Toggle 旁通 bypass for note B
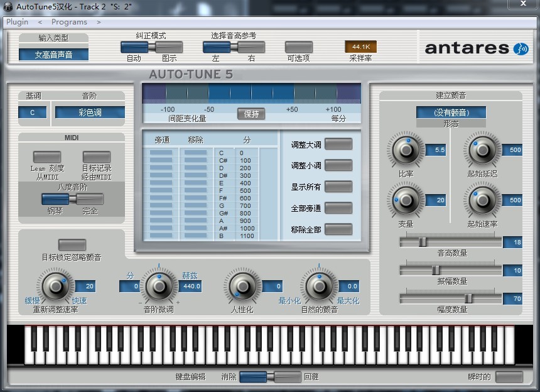Screen dimensions: 540x392 (161, 236)
